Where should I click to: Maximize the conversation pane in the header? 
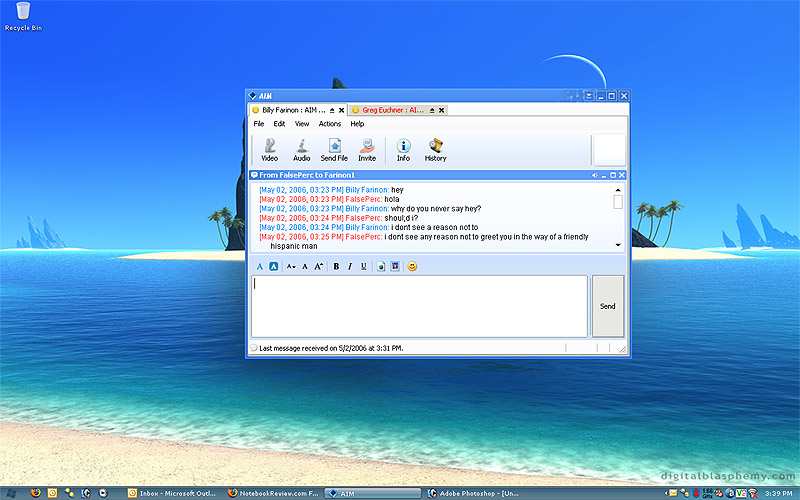click(x=613, y=175)
